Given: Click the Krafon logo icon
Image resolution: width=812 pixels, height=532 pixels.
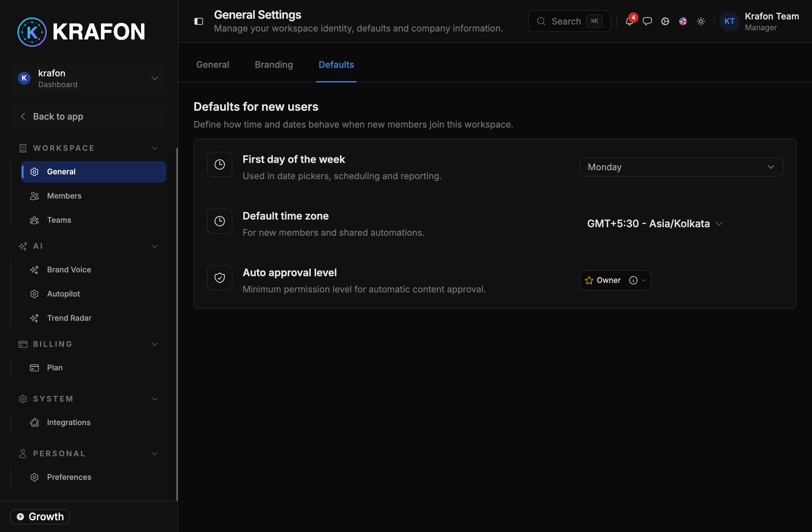Looking at the screenshot, I should (x=32, y=32).
